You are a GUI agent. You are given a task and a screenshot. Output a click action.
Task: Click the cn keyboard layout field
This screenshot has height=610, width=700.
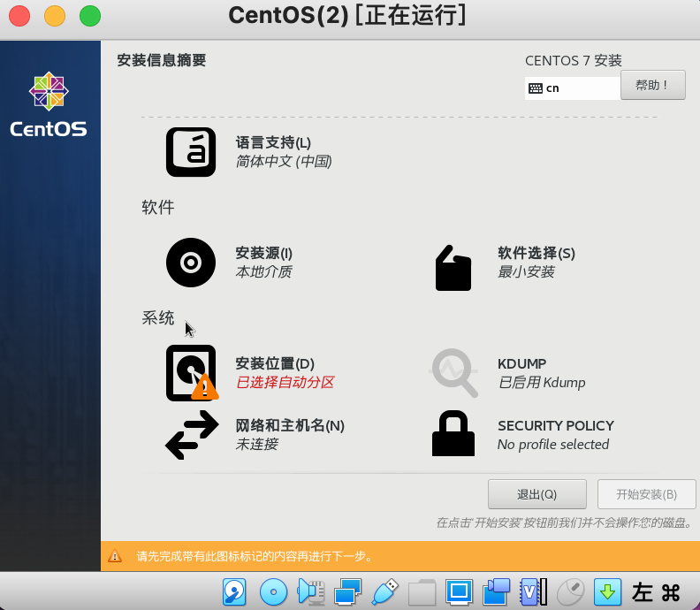point(573,88)
